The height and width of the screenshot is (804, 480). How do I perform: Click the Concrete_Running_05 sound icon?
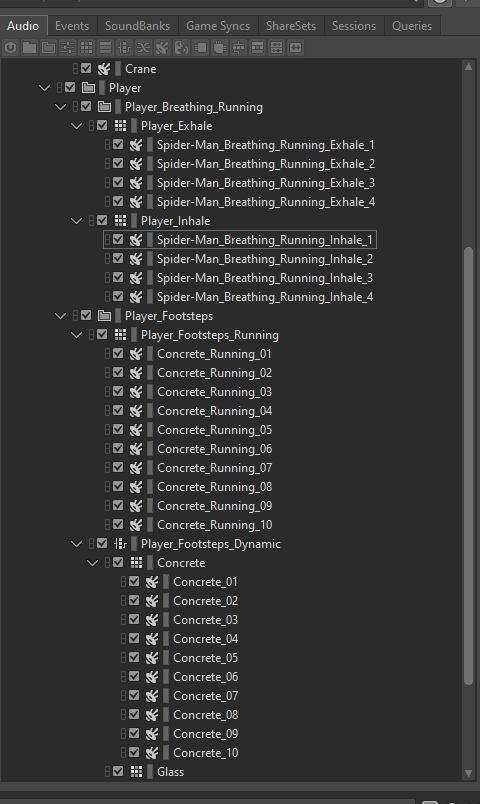tap(136, 430)
